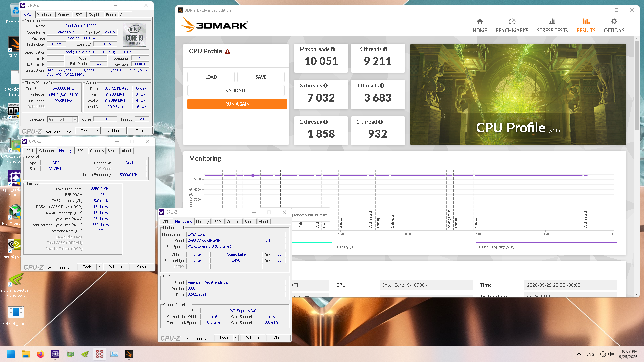Open clock and date in taskbar
Viewport: 644px width, 362px height.
[628, 354]
